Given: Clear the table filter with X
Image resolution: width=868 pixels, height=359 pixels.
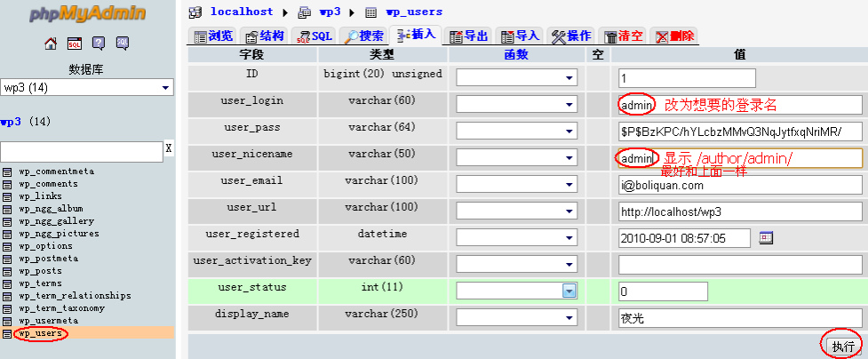Looking at the screenshot, I should 169,148.
